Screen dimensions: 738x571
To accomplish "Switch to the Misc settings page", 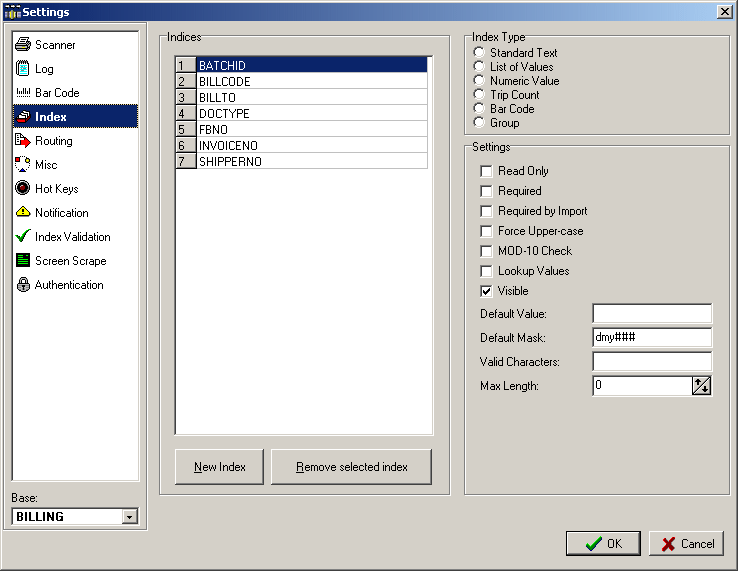I will pos(75,164).
